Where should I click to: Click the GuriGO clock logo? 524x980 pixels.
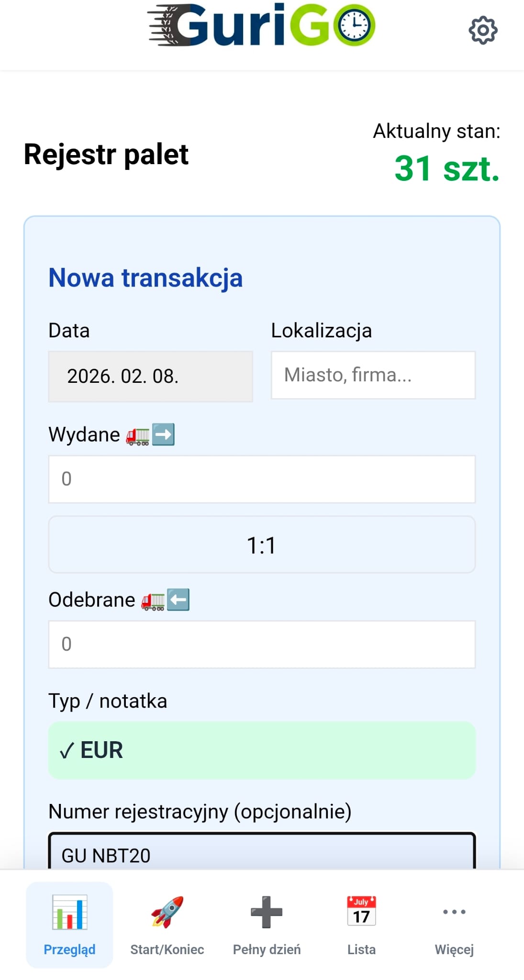(x=355, y=24)
